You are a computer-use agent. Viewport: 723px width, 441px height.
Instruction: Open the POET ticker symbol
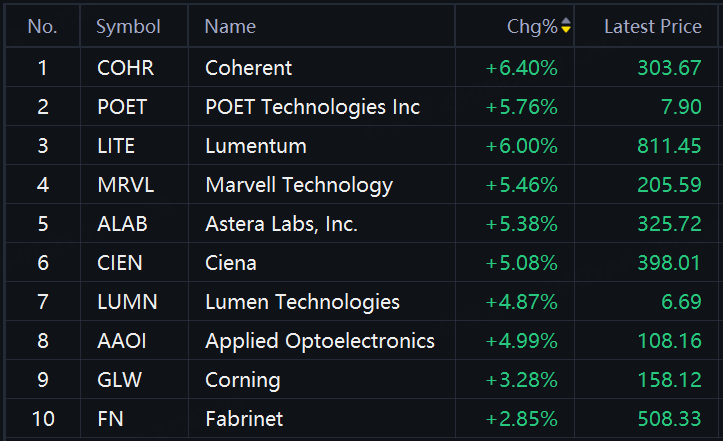point(122,107)
